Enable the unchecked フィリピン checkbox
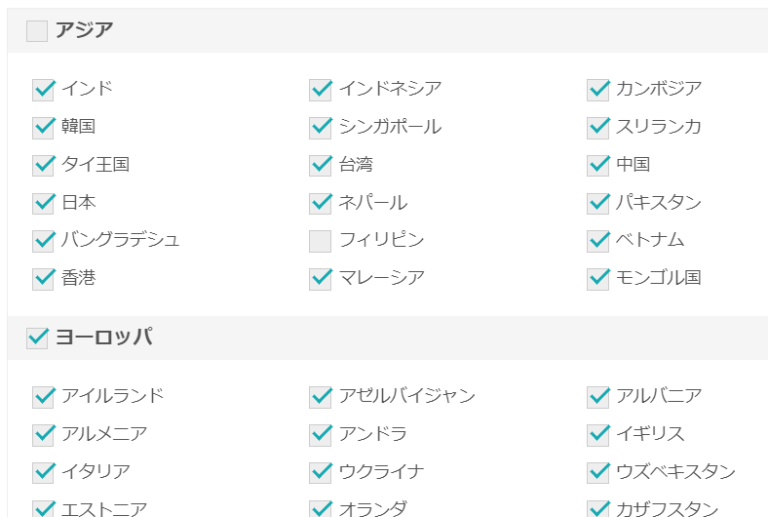Image resolution: width=768 pixels, height=517 pixels. tap(320, 241)
